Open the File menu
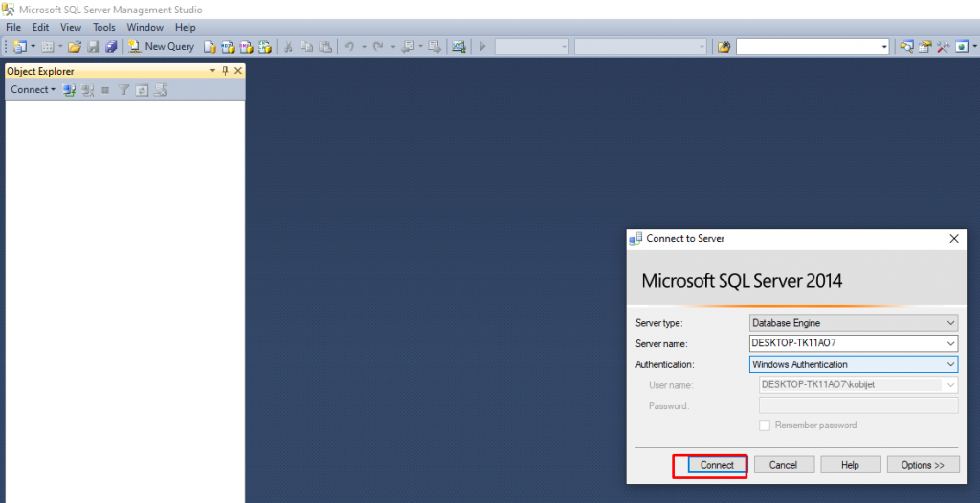The height and width of the screenshot is (503, 980). tap(13, 27)
